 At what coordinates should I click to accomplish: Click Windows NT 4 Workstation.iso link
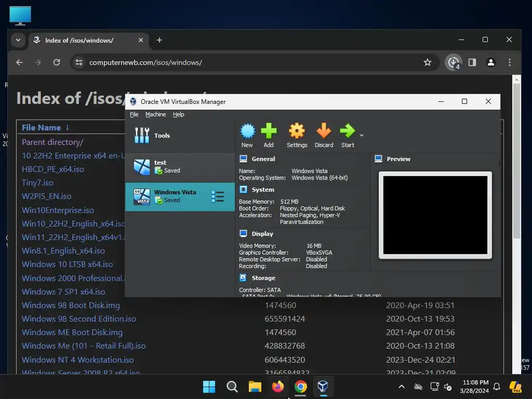point(78,360)
